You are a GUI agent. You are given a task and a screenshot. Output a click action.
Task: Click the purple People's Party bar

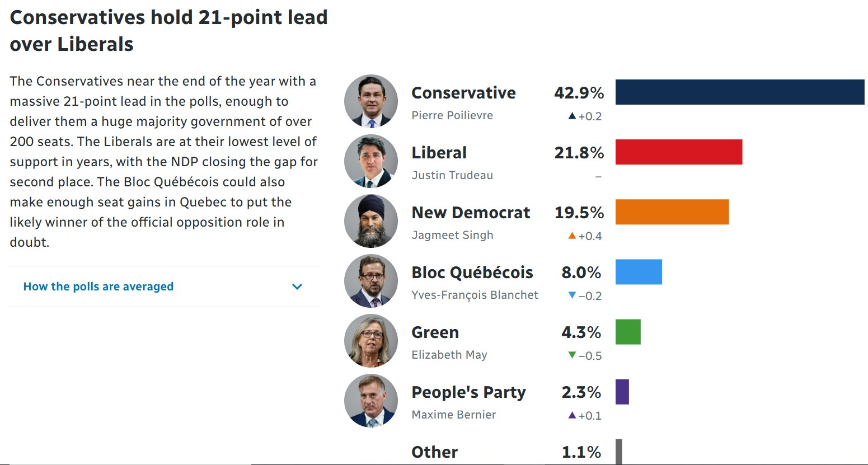[622, 392]
